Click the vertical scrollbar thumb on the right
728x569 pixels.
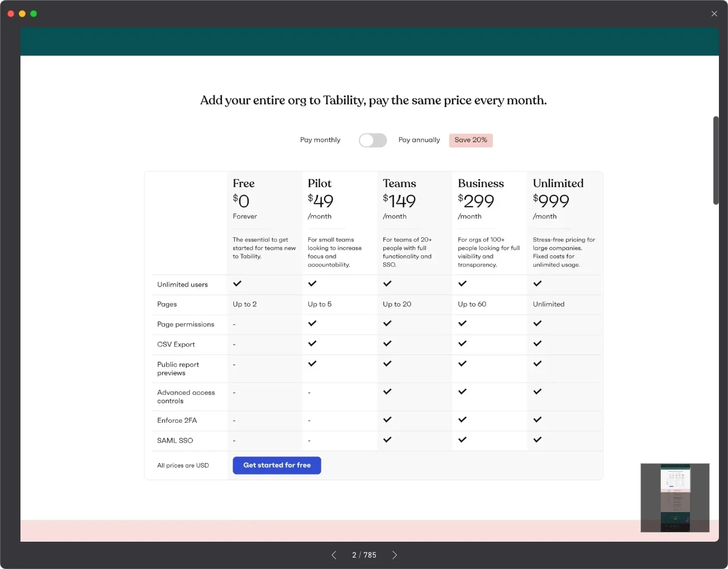click(716, 160)
